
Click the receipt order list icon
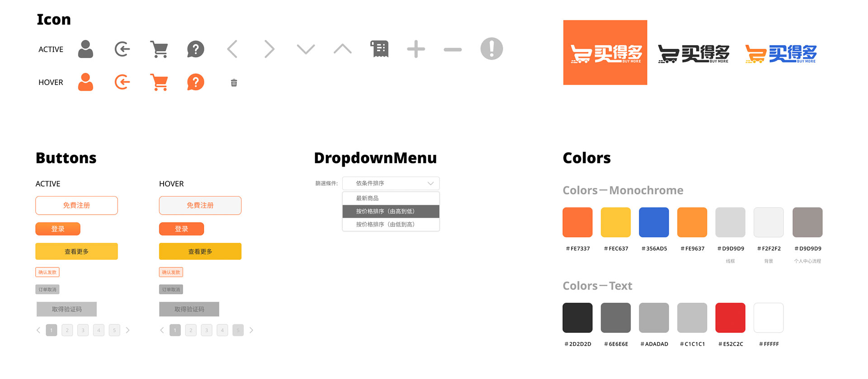point(380,49)
